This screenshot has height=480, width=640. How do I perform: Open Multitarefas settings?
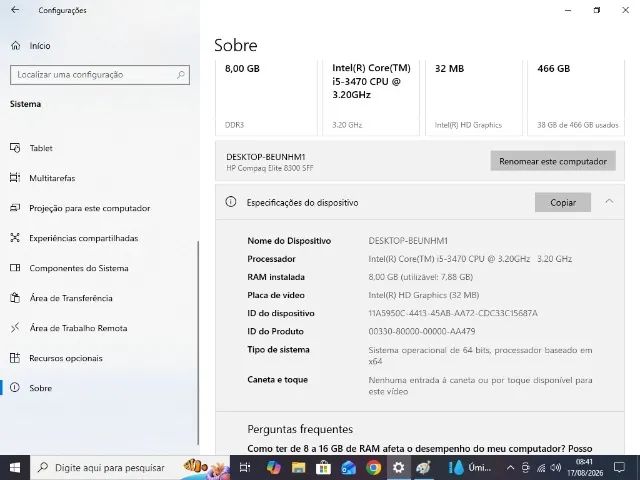point(52,178)
